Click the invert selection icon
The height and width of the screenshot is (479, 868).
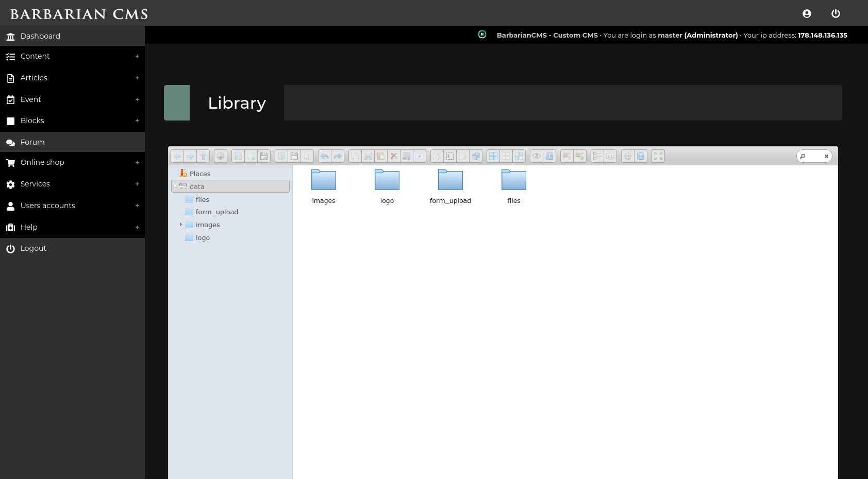519,156
